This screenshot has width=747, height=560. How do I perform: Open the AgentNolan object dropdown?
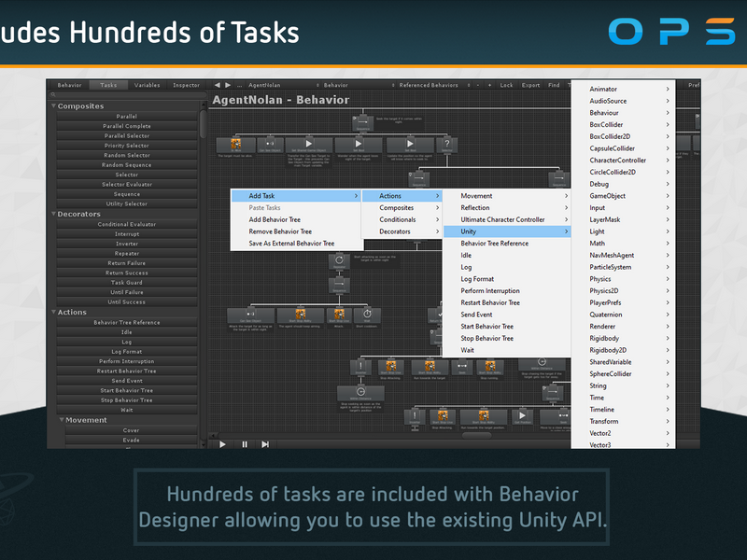pyautogui.click(x=283, y=85)
